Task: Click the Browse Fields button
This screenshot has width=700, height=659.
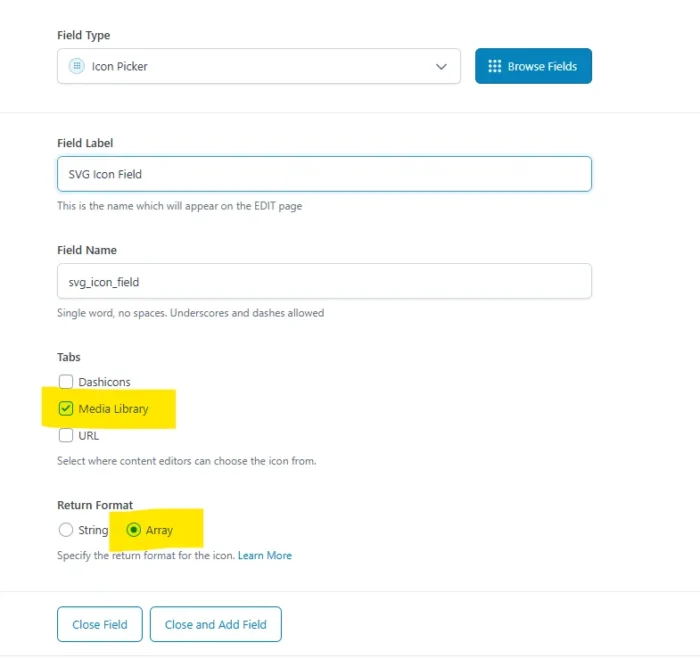Action: (x=533, y=66)
